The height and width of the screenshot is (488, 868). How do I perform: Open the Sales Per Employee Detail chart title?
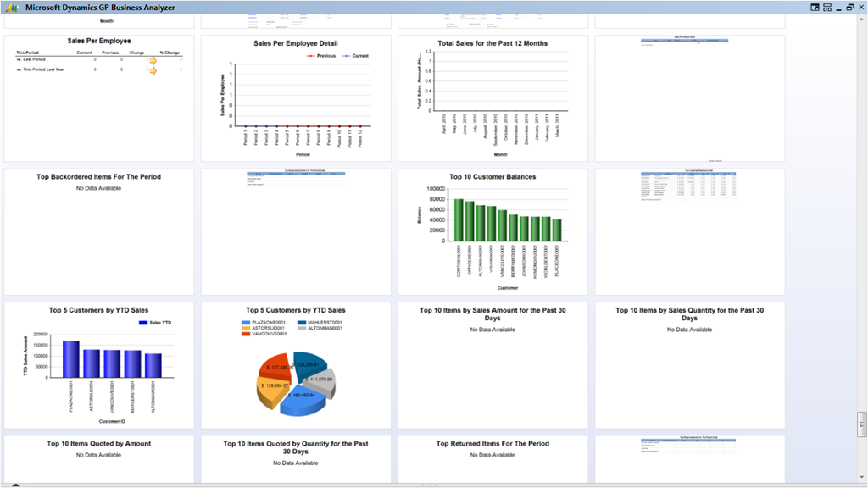(296, 43)
